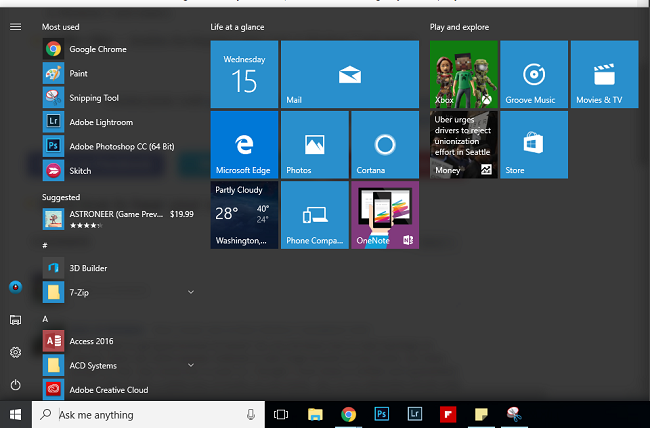Click the Power button icon
650x428 pixels.
(15, 385)
